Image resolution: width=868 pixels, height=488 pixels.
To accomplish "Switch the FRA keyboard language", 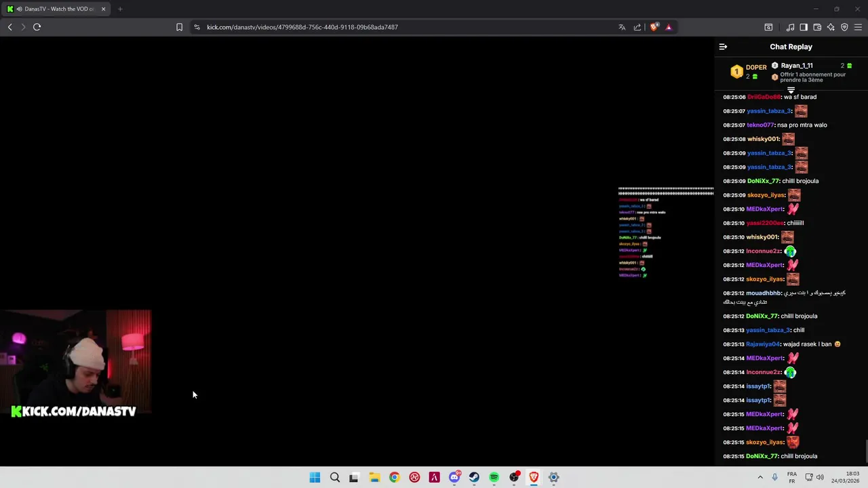I will (792, 477).
